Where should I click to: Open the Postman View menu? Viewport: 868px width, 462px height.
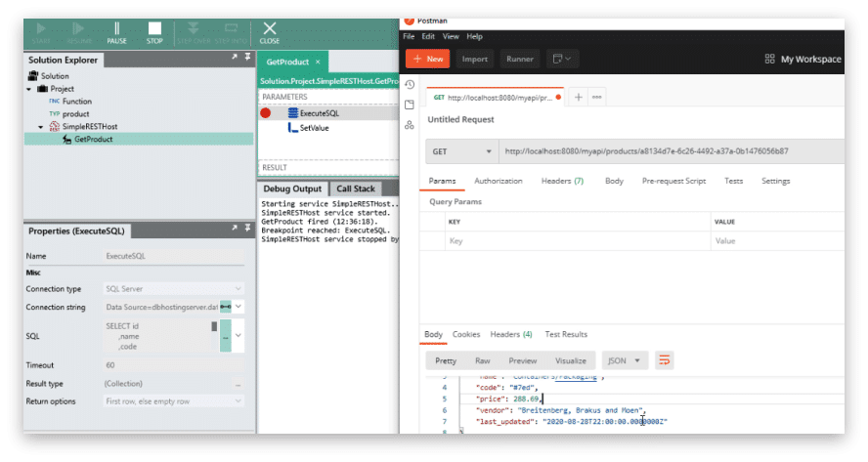click(x=451, y=36)
